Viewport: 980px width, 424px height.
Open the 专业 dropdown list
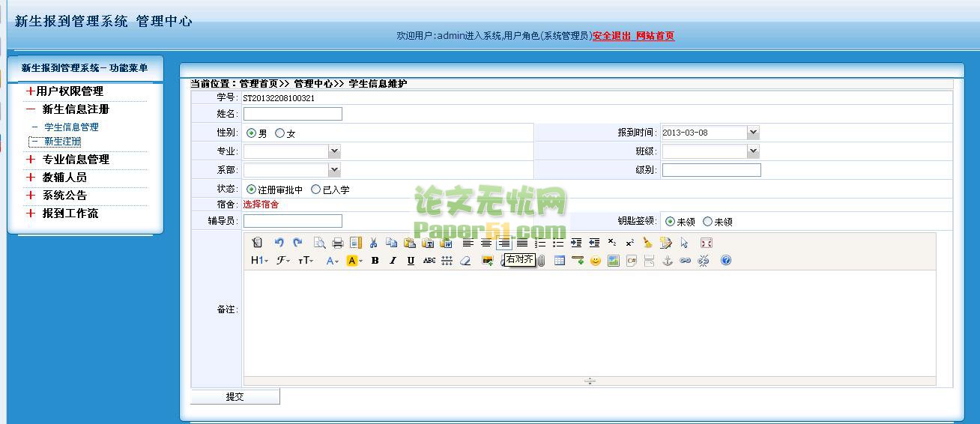[x=334, y=151]
